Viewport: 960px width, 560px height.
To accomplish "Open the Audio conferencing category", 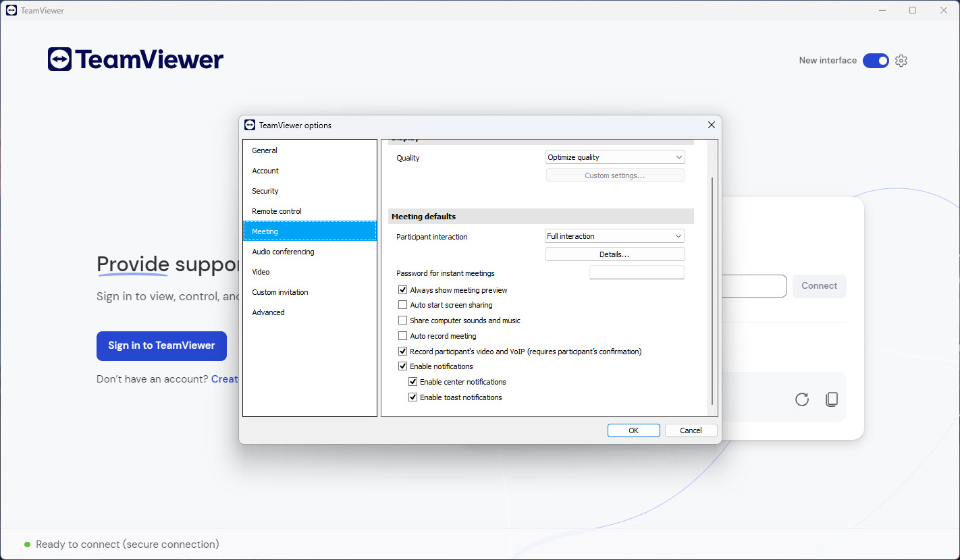I will (x=283, y=252).
